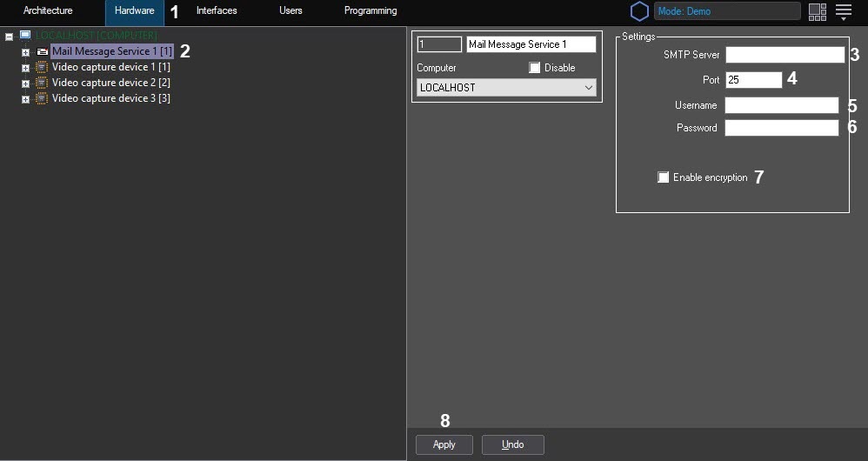The width and height of the screenshot is (868, 461).
Task: Click the Apply button
Action: [x=444, y=445]
